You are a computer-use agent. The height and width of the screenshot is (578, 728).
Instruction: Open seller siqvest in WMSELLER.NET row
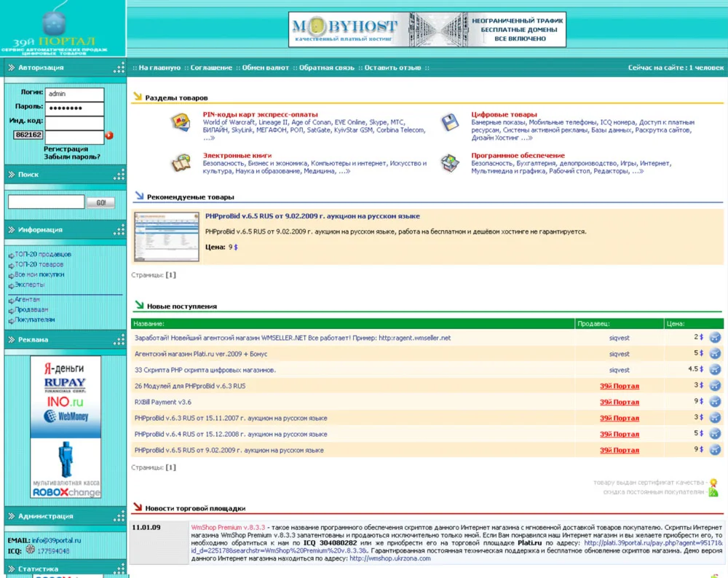[x=619, y=338]
